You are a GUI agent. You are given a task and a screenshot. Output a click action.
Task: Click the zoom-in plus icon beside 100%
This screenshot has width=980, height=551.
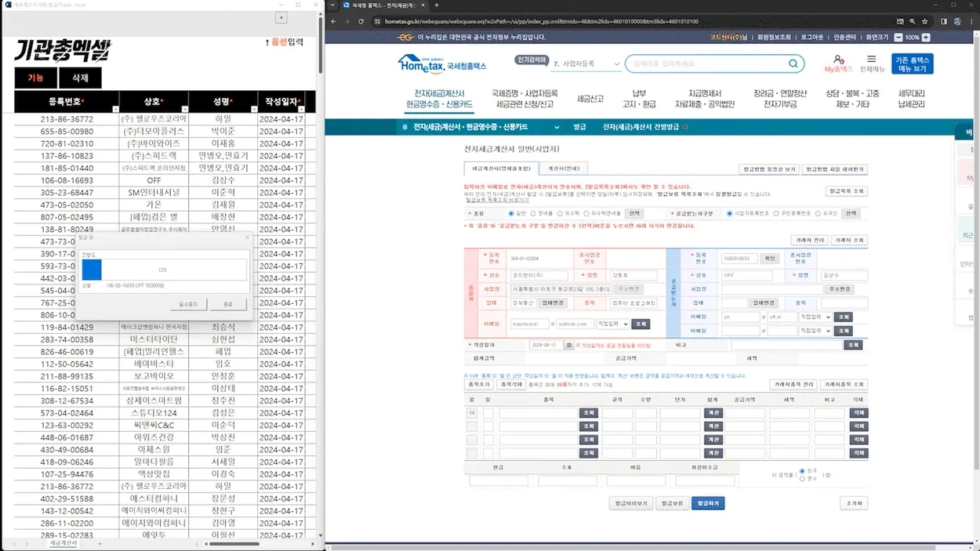[926, 37]
